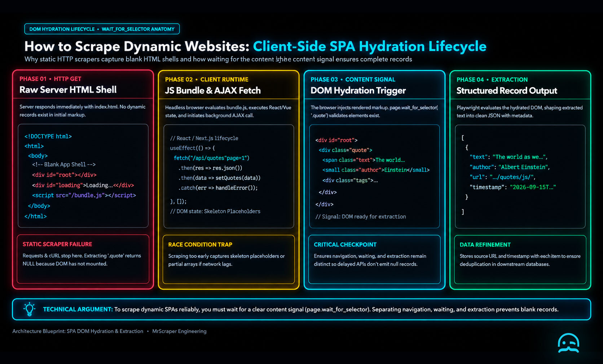Screen dimensions: 603x364
Task: Click the '<span class="text">The world...' line
Action: pyautogui.click(x=364, y=160)
